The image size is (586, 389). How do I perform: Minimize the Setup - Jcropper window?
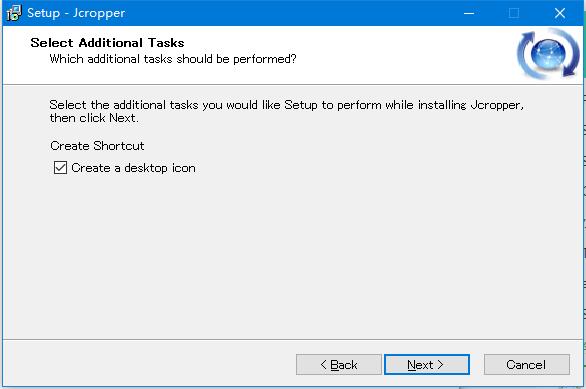tap(469, 13)
